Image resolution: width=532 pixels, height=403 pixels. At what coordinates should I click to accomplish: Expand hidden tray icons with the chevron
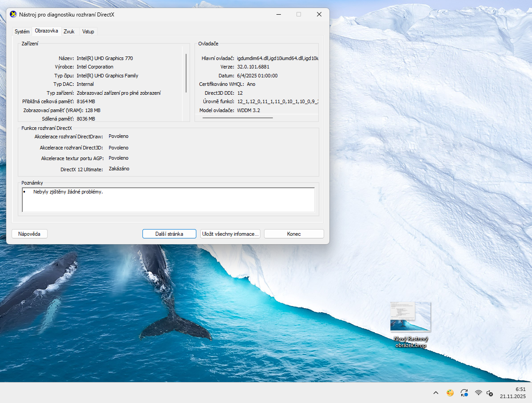click(x=435, y=393)
